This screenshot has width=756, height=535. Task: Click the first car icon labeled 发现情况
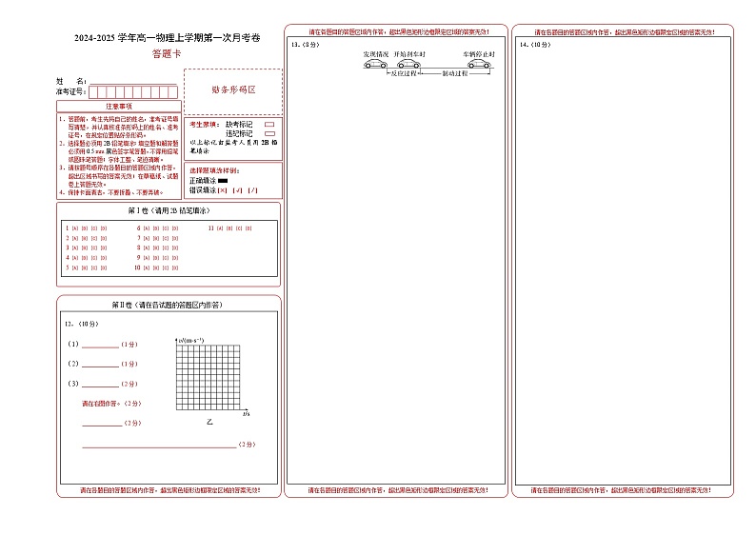[x=376, y=65]
